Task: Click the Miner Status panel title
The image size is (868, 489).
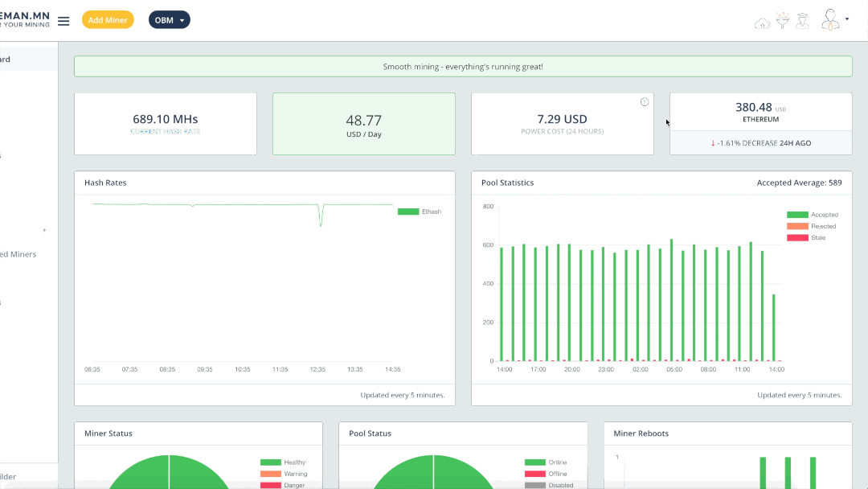Action: tap(108, 434)
